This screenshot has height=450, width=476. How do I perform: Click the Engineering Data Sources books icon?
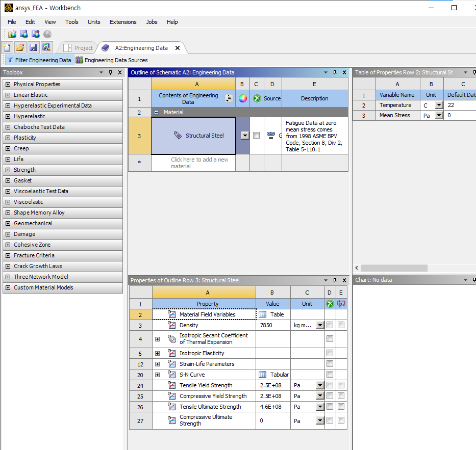(79, 60)
